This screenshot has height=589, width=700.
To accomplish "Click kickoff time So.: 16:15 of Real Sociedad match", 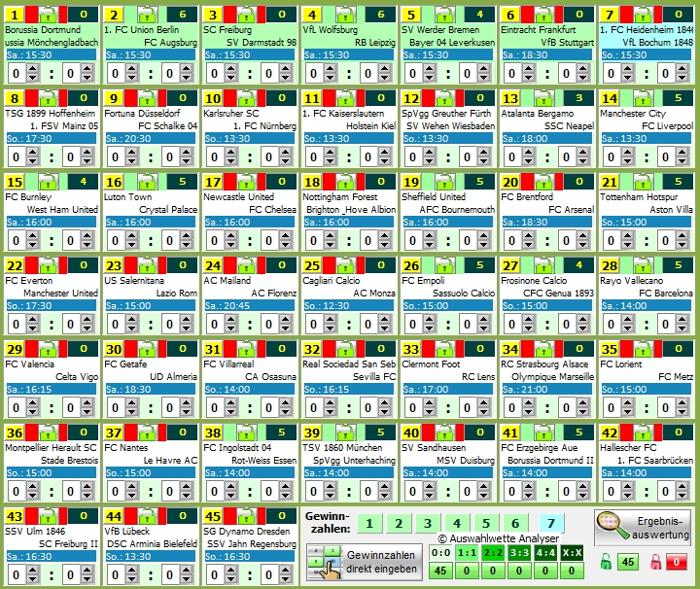I will click(349, 389).
